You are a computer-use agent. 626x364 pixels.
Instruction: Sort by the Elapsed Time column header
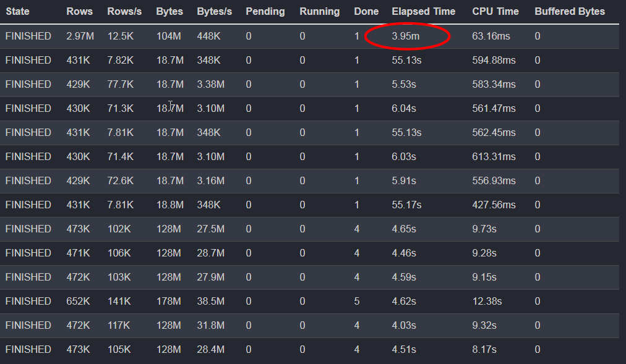click(x=423, y=11)
